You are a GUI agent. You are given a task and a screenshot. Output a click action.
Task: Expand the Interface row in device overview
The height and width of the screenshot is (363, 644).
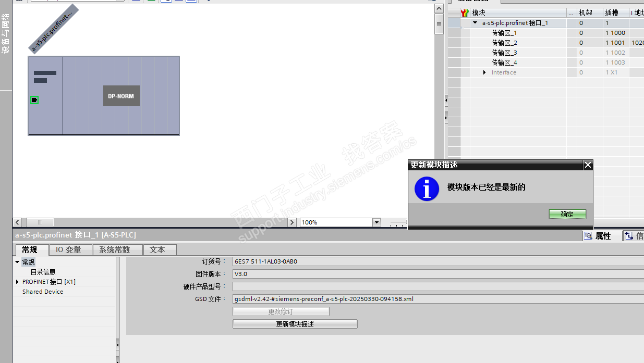(484, 72)
